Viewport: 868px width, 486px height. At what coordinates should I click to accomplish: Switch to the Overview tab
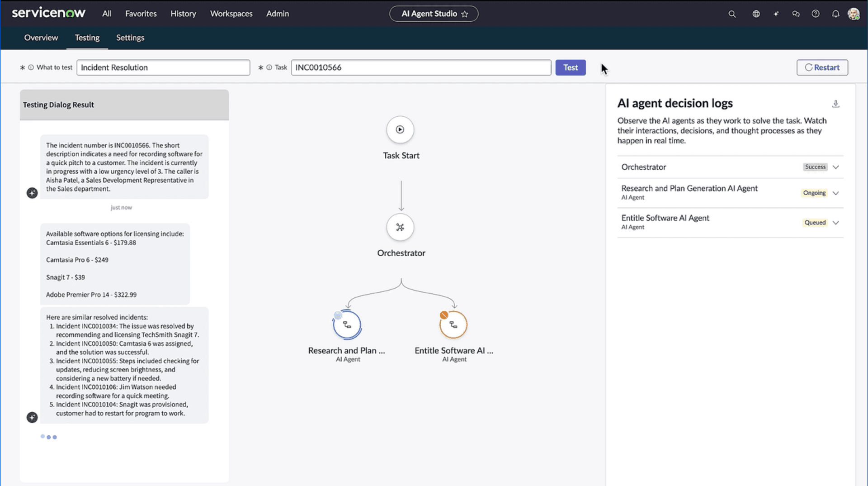(x=41, y=38)
